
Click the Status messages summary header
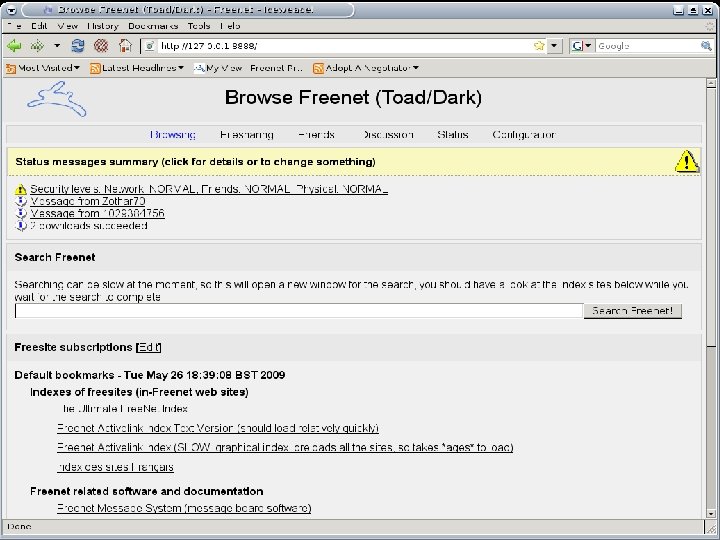point(195,162)
